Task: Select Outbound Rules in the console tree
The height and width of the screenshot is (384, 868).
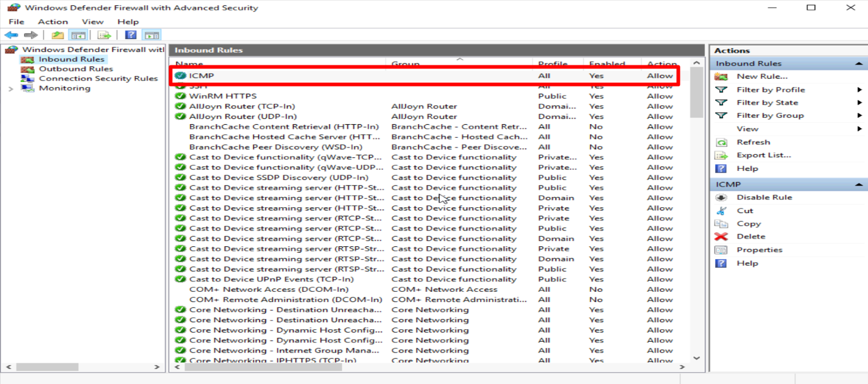Action: tap(76, 69)
